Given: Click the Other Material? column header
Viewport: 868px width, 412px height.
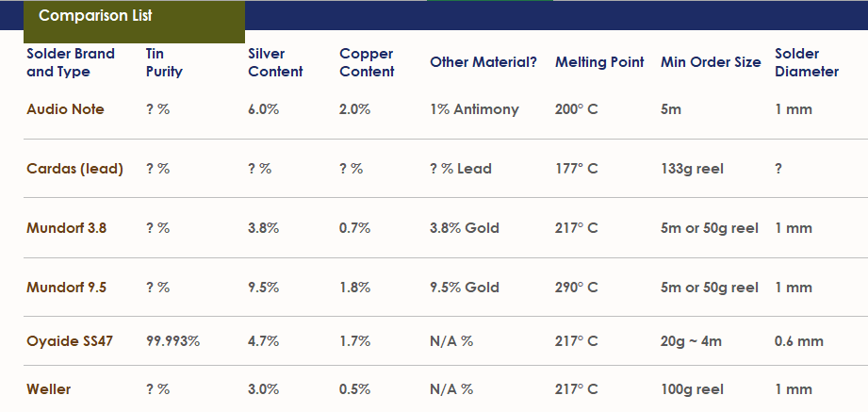Looking at the screenshot, I should tap(483, 62).
